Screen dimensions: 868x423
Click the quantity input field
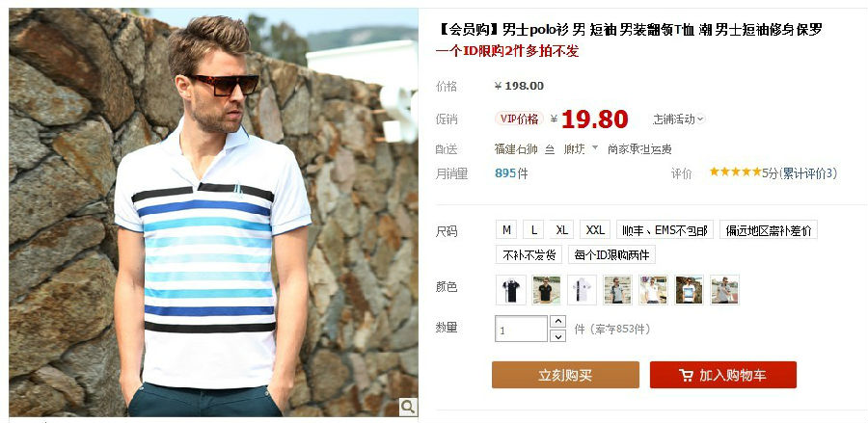tap(521, 329)
